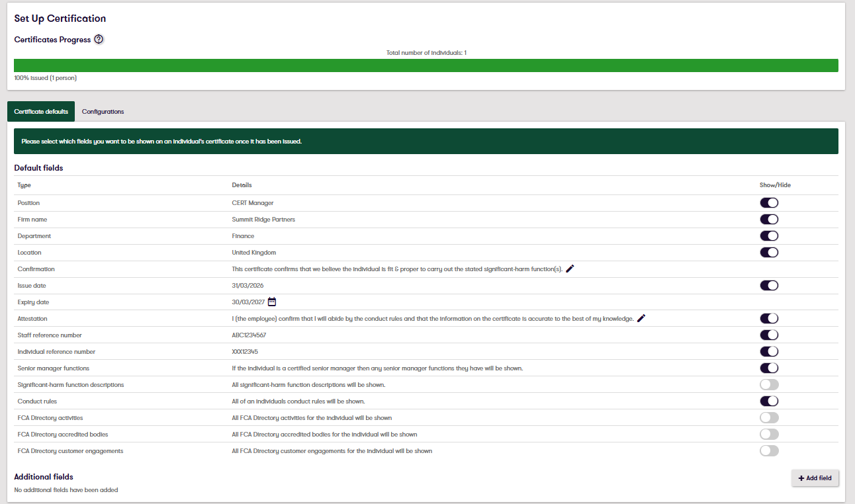The height and width of the screenshot is (504, 855).
Task: Select the Certificate defaults tab
Action: pyautogui.click(x=40, y=111)
